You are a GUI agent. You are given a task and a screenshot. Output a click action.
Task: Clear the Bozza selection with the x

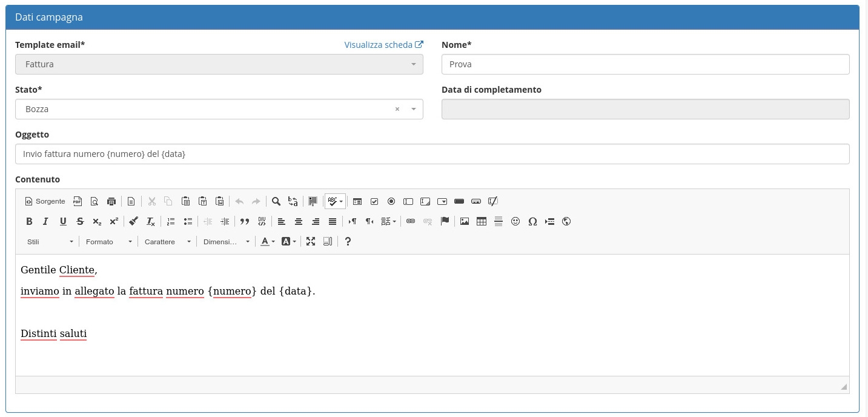[x=397, y=109]
